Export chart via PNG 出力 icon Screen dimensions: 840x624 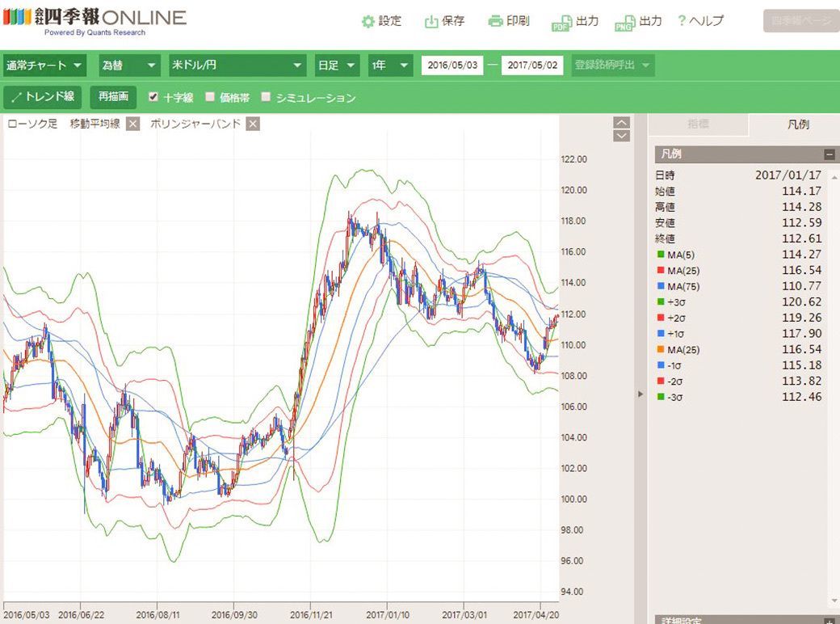pyautogui.click(x=638, y=22)
